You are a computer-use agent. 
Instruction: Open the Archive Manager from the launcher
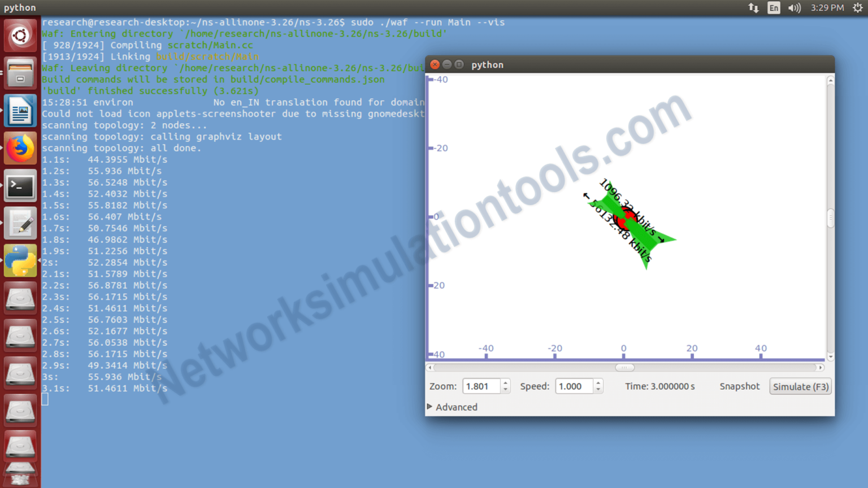pyautogui.click(x=20, y=73)
